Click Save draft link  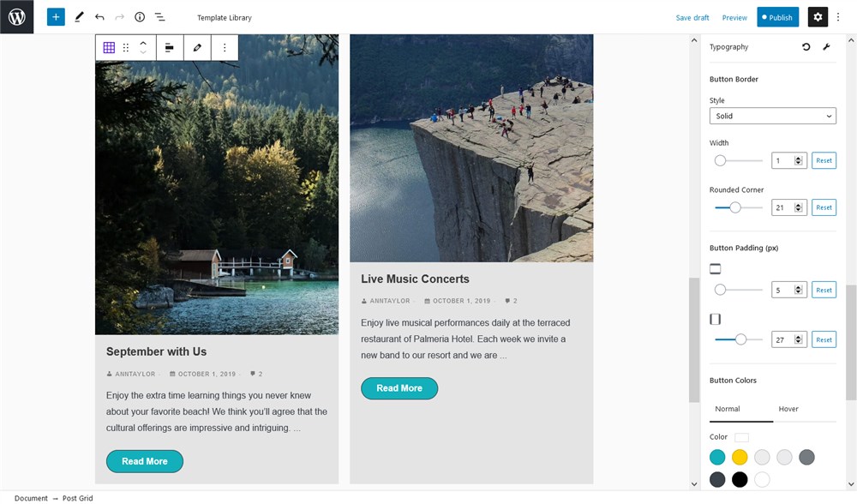(692, 17)
